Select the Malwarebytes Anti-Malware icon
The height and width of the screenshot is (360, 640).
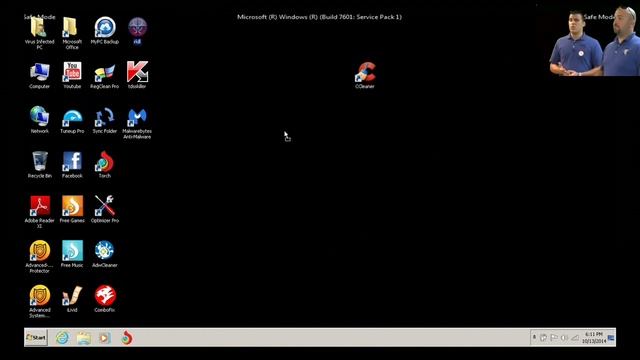tap(137, 123)
